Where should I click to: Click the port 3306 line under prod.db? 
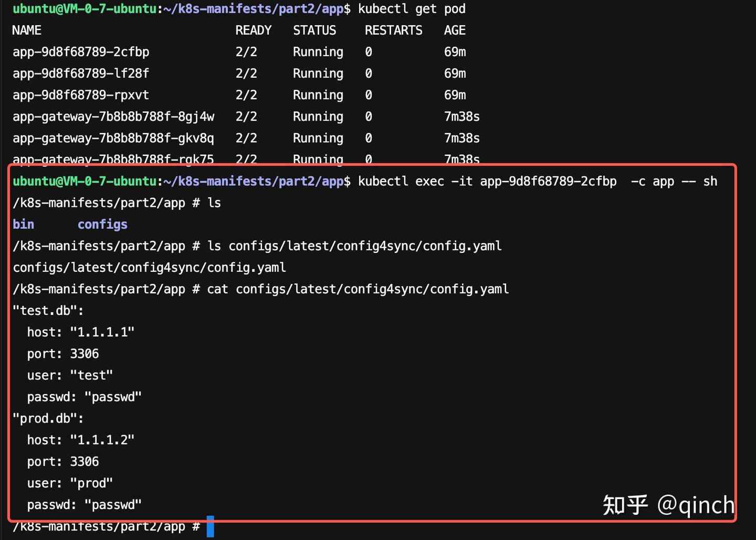(x=63, y=461)
